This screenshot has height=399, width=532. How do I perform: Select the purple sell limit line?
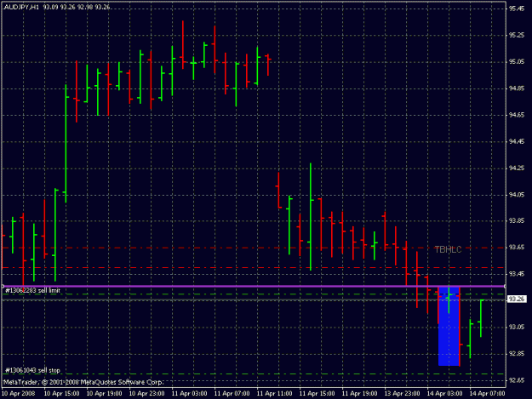click(x=254, y=286)
